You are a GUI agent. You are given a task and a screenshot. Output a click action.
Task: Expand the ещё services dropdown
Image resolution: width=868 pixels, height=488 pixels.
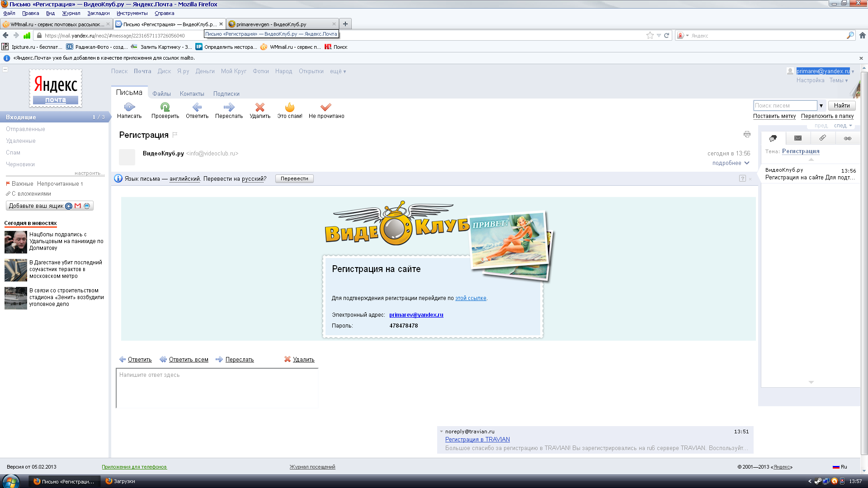(338, 71)
